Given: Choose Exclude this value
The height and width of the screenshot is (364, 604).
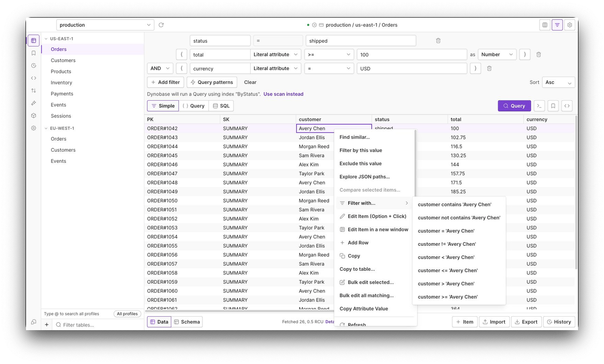Looking at the screenshot, I should pyautogui.click(x=374, y=164).
